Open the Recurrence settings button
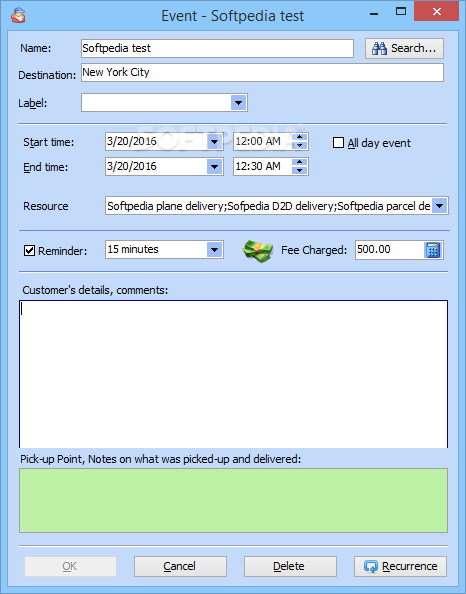 (400, 566)
